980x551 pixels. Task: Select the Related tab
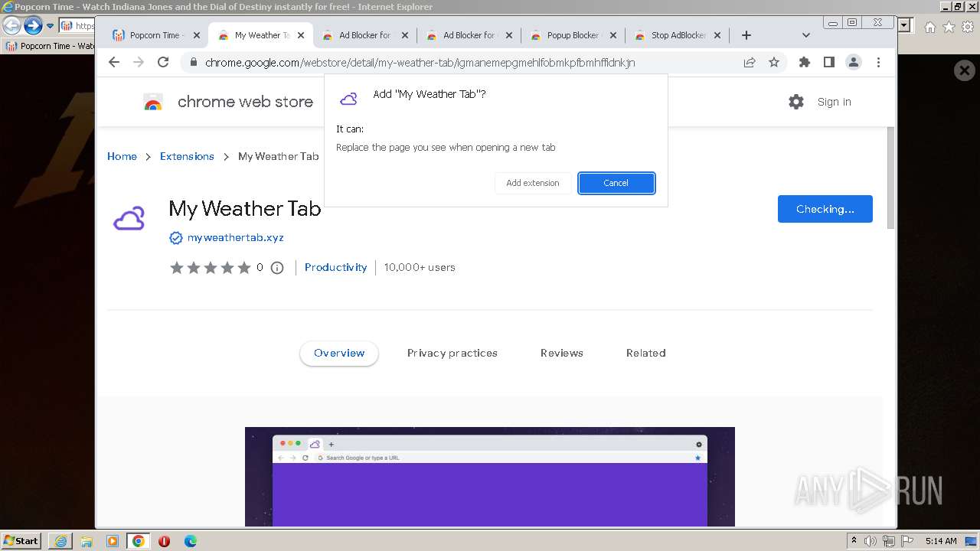[645, 353]
